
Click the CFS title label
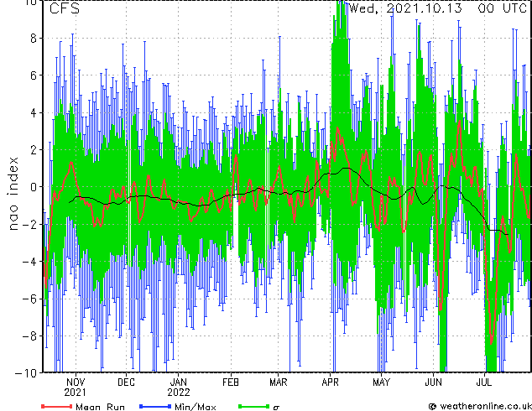(x=65, y=8)
